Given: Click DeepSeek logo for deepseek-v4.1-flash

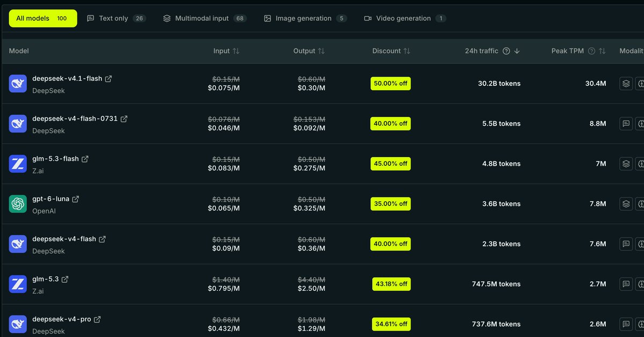Looking at the screenshot, I should point(18,84).
